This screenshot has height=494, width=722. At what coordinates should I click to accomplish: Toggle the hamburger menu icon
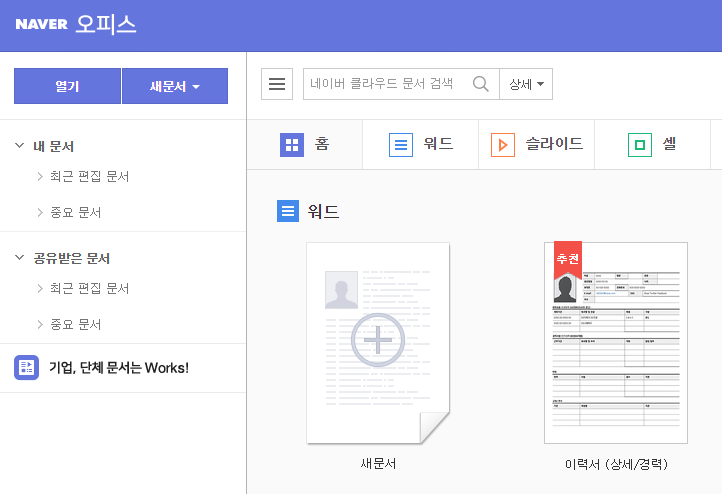[x=277, y=84]
